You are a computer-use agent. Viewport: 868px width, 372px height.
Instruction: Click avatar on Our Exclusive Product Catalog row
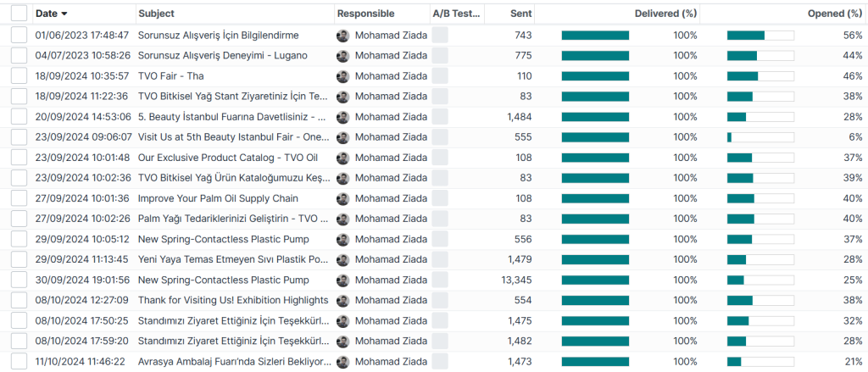click(x=342, y=158)
